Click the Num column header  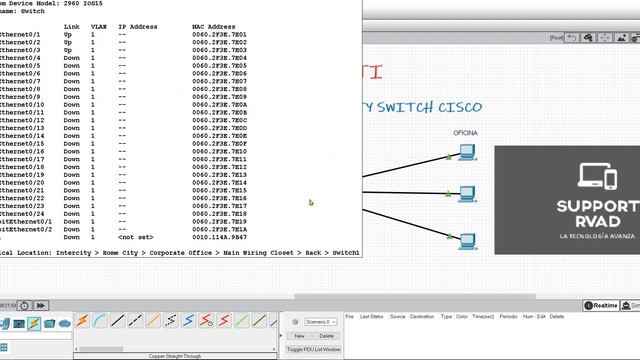(528, 316)
